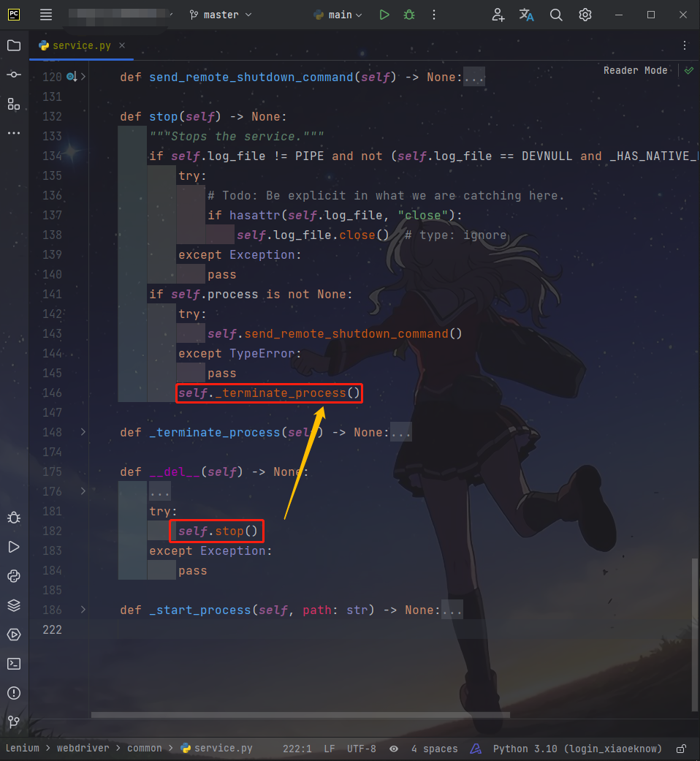Click the inspections green checkmark

pyautogui.click(x=689, y=70)
